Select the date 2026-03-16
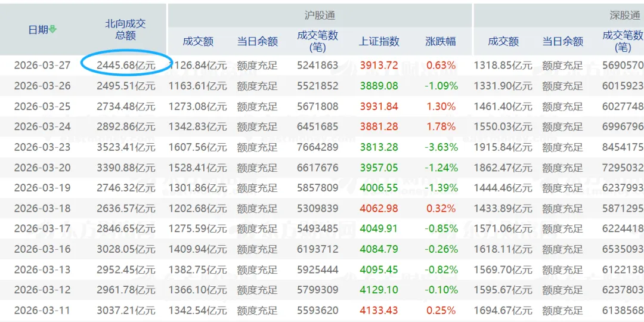 point(42,249)
